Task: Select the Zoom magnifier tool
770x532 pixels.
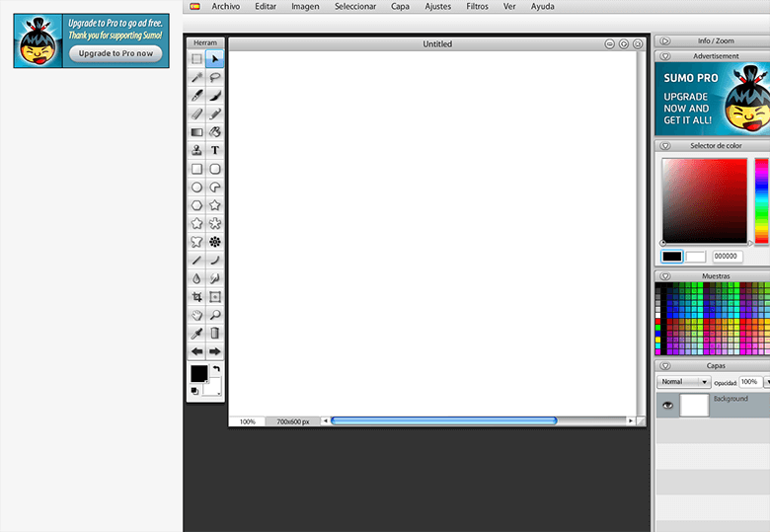Action: (214, 315)
